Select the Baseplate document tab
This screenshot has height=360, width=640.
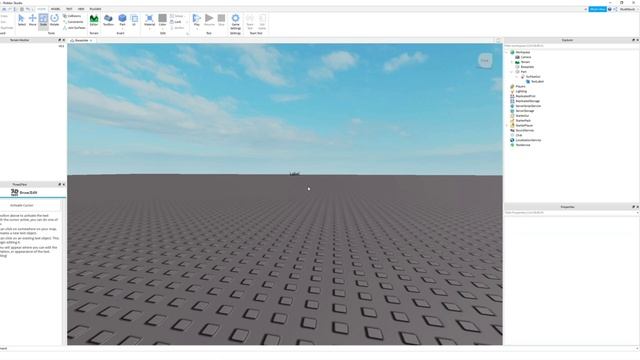(x=81, y=40)
